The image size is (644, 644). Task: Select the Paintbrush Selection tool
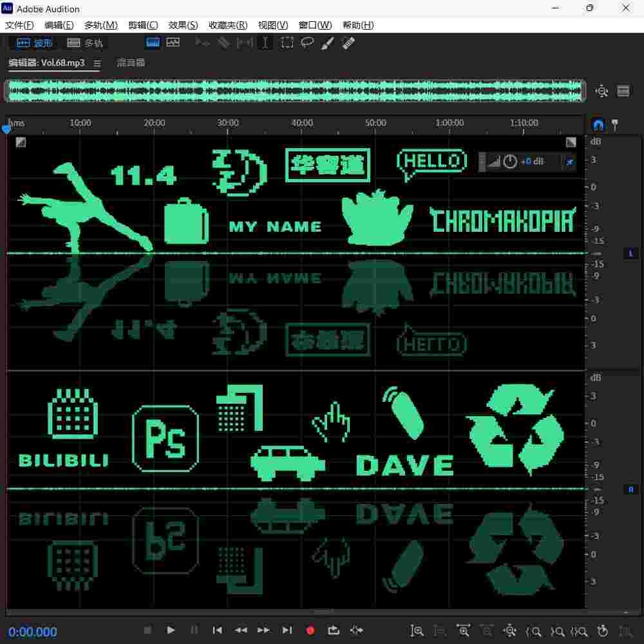327,43
